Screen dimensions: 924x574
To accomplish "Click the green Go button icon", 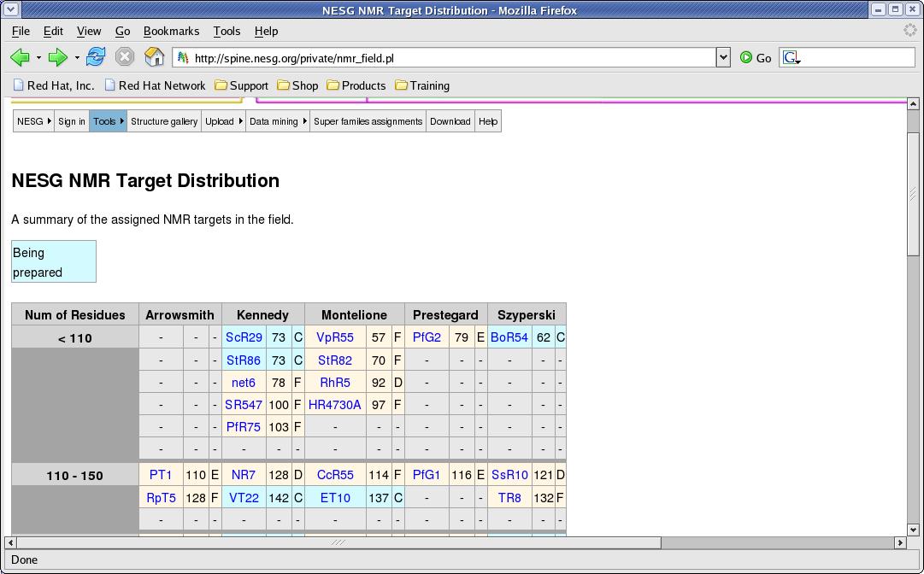I will coord(746,57).
